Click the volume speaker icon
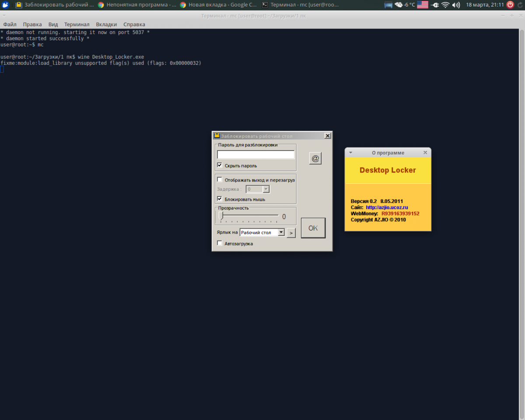The image size is (525, 420). (456, 5)
